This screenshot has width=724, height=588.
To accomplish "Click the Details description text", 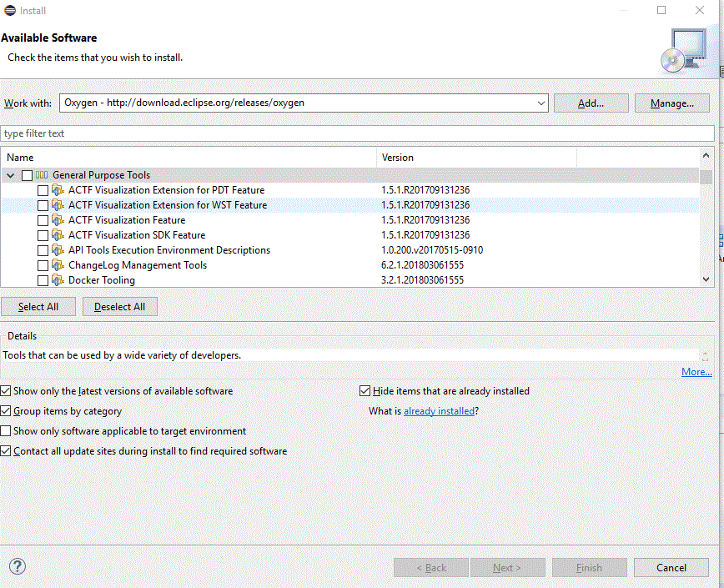I will [122, 355].
